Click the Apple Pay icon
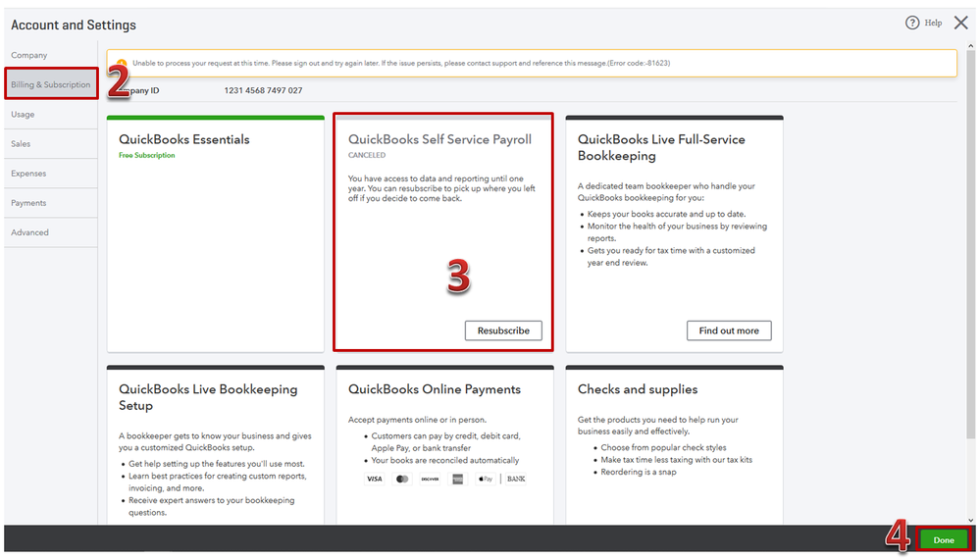Viewport: 980px width, 558px height. (486, 480)
